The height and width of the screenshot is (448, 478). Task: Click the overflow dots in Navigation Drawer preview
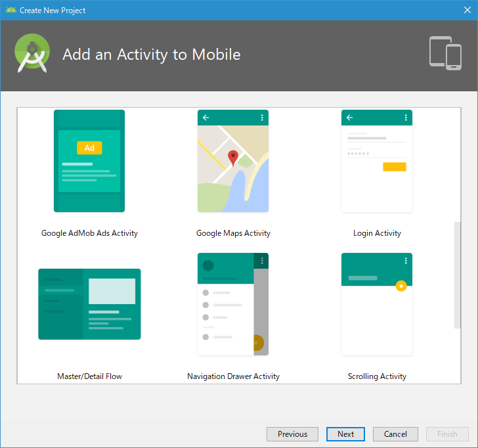point(262,261)
